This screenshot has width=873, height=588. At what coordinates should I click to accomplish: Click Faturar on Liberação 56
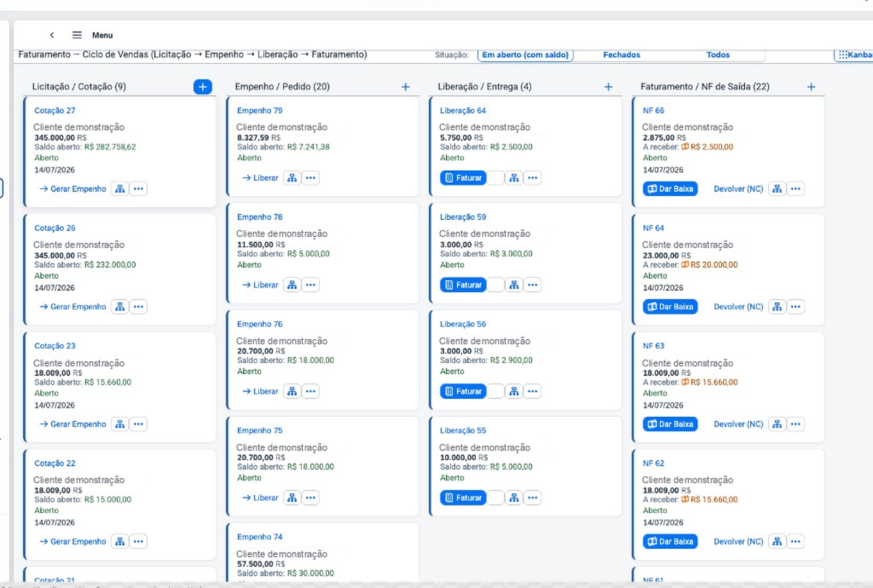[463, 391]
